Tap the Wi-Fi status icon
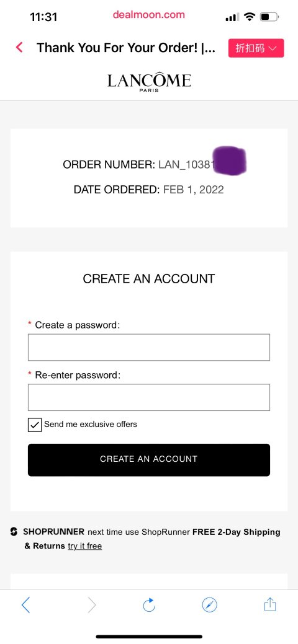The image size is (298, 644). (x=250, y=17)
